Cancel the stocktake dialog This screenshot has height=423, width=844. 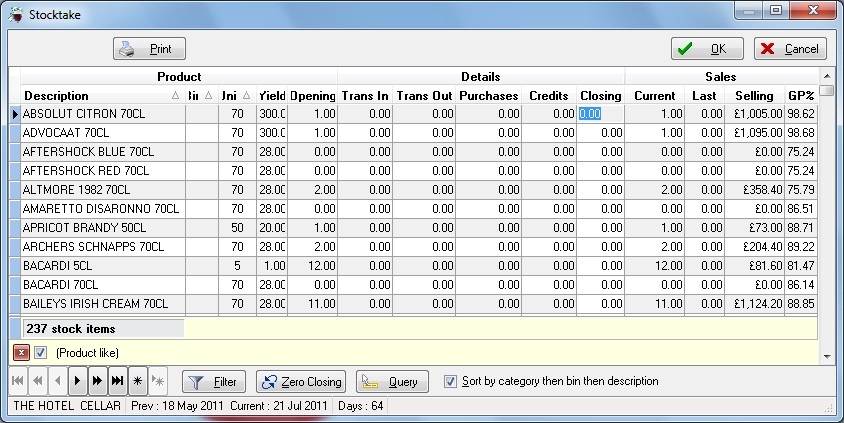tap(790, 49)
